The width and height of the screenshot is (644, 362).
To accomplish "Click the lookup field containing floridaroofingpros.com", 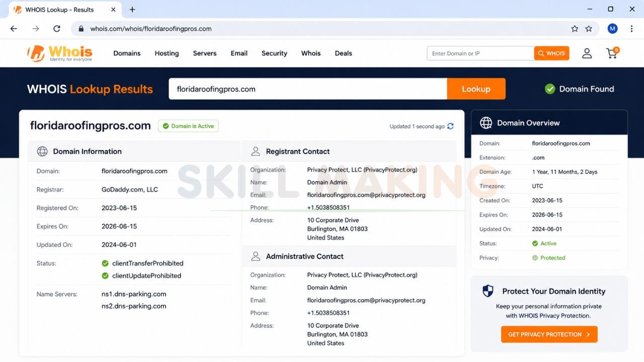I will pos(308,89).
